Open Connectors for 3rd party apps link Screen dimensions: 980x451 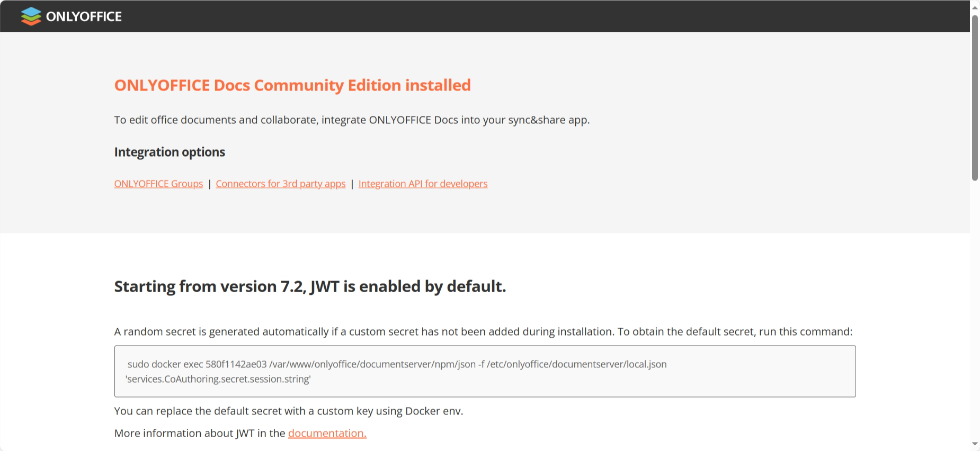281,184
